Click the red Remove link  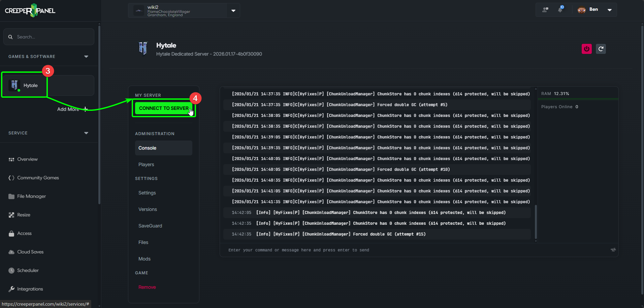tap(147, 287)
